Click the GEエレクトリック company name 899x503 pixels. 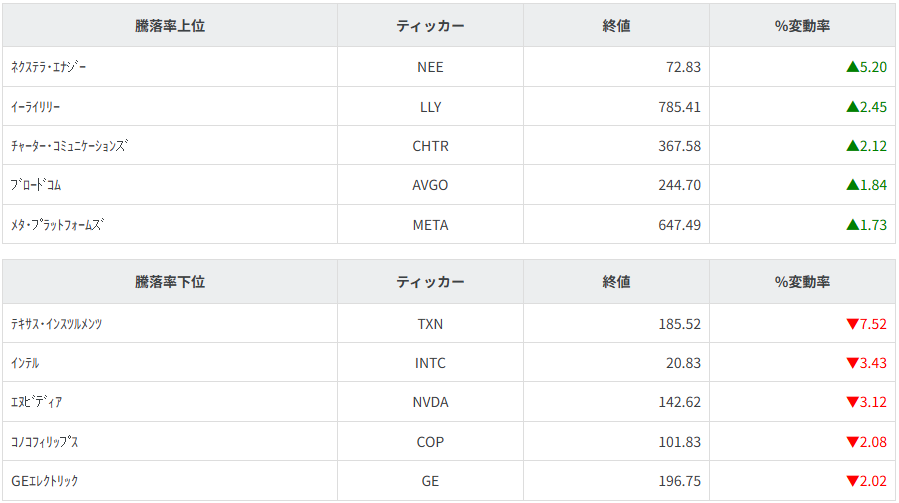[44, 481]
